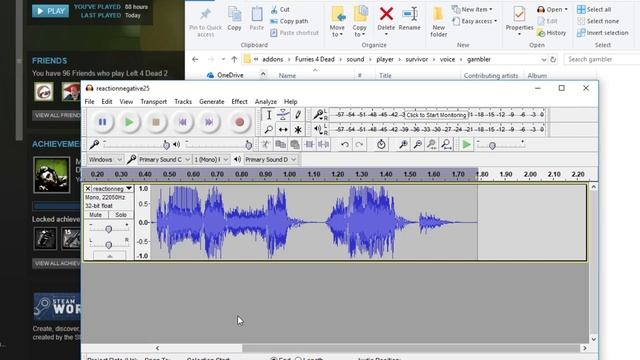Select the Draw (pencil) tool
Viewport: 640px width, 360px height.
(x=298, y=115)
